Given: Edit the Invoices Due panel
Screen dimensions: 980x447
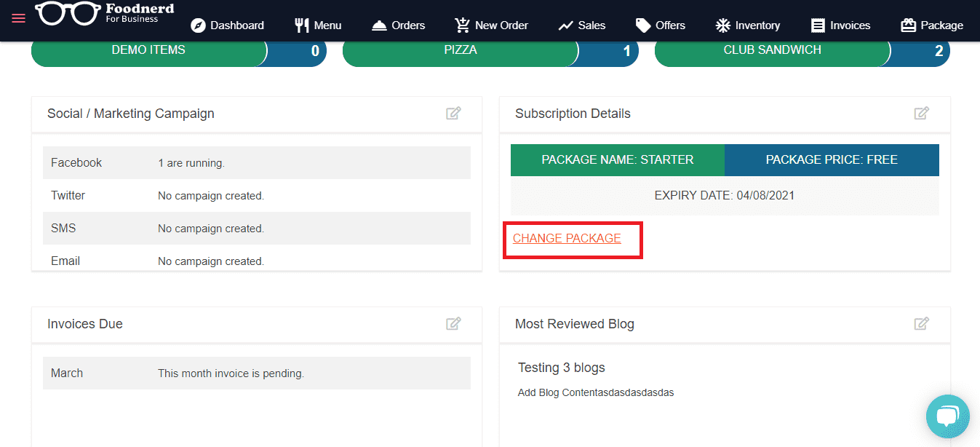Looking at the screenshot, I should click(x=453, y=324).
